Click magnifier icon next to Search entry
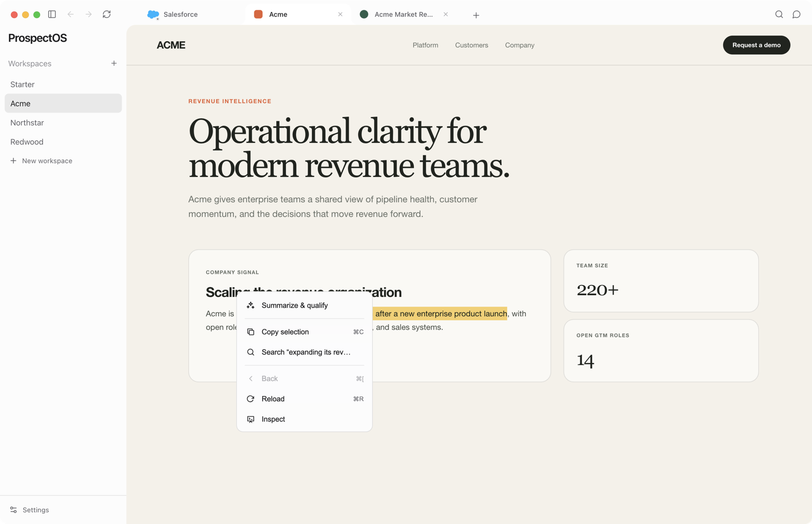The height and width of the screenshot is (524, 812). click(x=250, y=352)
